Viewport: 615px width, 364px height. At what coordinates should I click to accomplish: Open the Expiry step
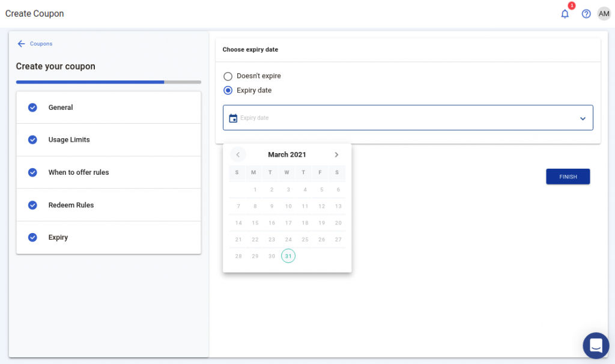109,237
